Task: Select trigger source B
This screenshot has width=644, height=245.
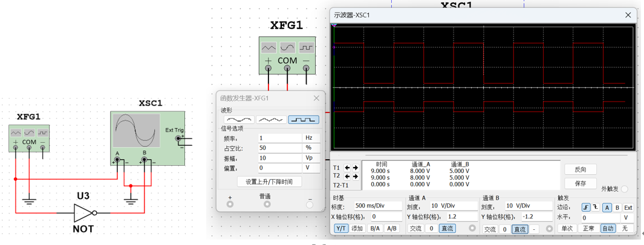Action: [617, 207]
